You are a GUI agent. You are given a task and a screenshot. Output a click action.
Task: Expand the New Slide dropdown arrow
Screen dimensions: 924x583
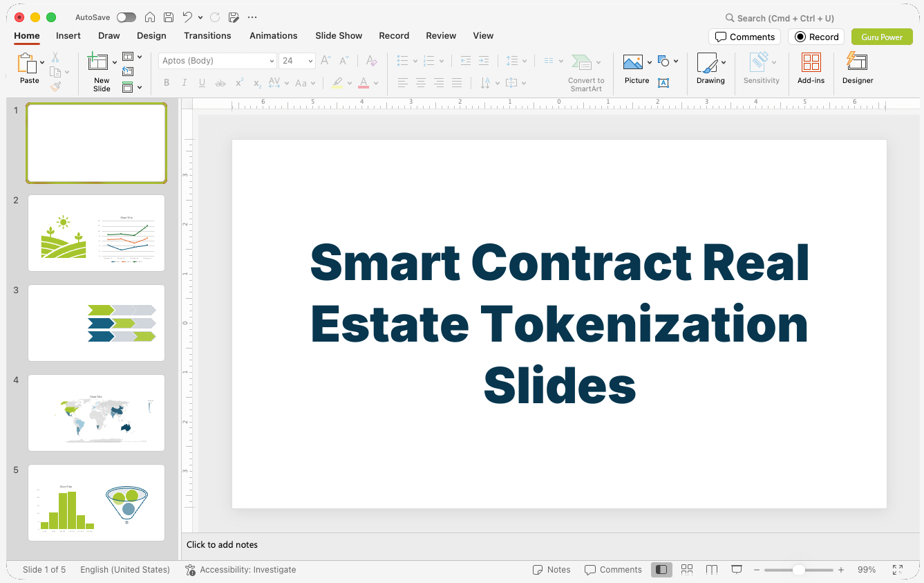115,62
